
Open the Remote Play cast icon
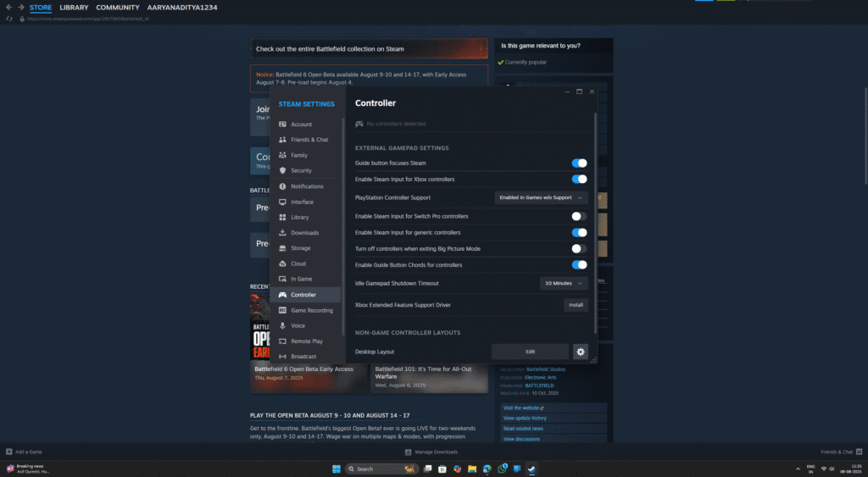[x=282, y=341]
